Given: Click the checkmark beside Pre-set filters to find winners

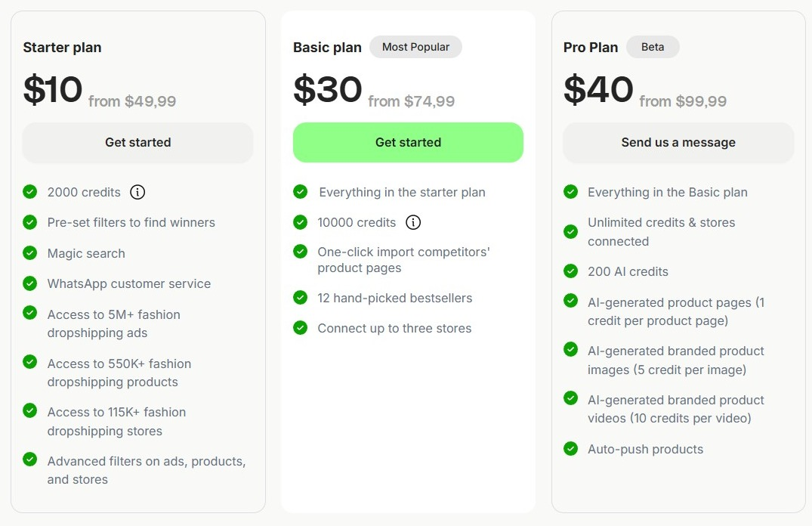Looking at the screenshot, I should [30, 222].
